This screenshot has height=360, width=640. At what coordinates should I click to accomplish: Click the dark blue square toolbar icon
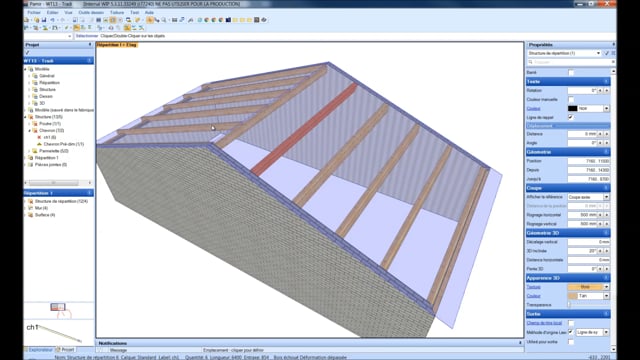[228, 20]
